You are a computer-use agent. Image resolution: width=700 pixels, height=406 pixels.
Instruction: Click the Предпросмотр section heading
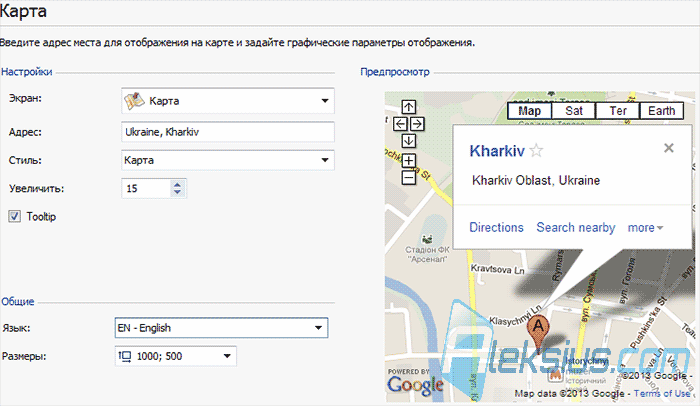click(x=395, y=72)
